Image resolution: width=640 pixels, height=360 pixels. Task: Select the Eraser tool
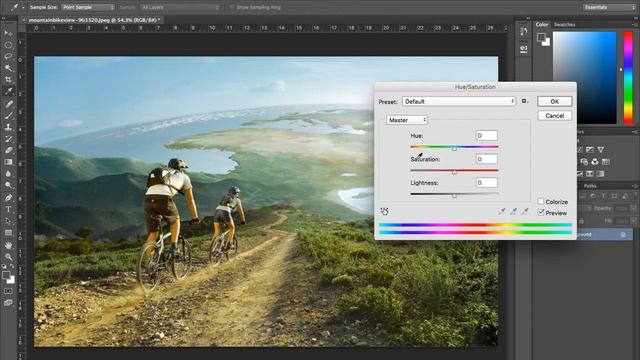click(8, 150)
